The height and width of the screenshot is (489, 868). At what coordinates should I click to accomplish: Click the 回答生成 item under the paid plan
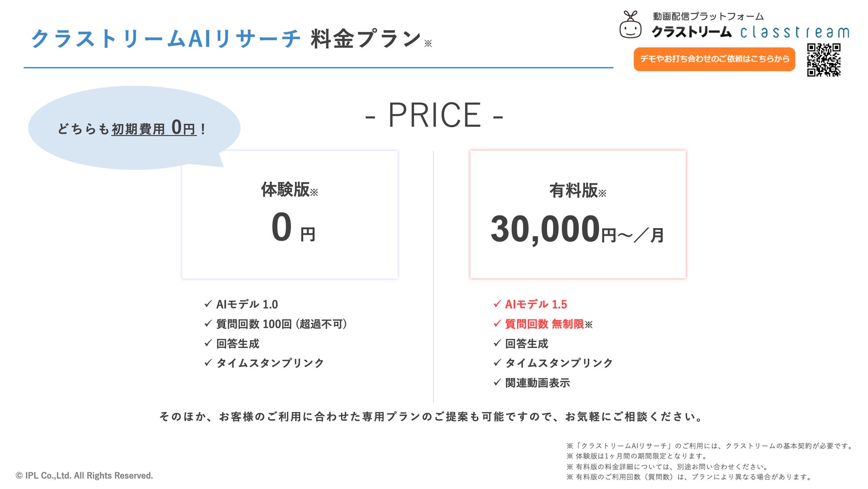[527, 343]
